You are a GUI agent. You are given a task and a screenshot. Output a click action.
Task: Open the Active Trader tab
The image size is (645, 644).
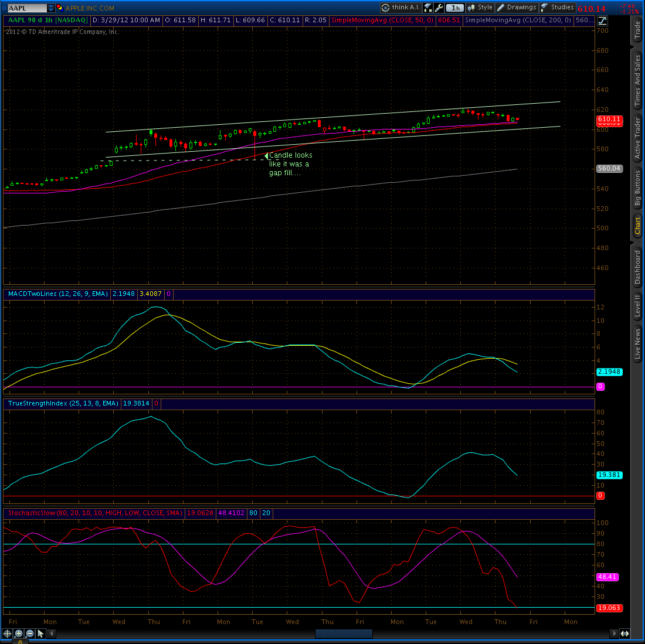637,138
